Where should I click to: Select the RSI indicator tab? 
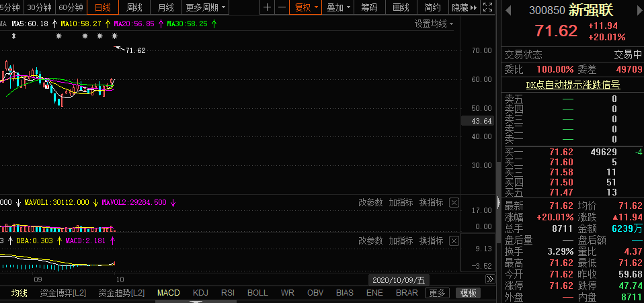tap(227, 293)
